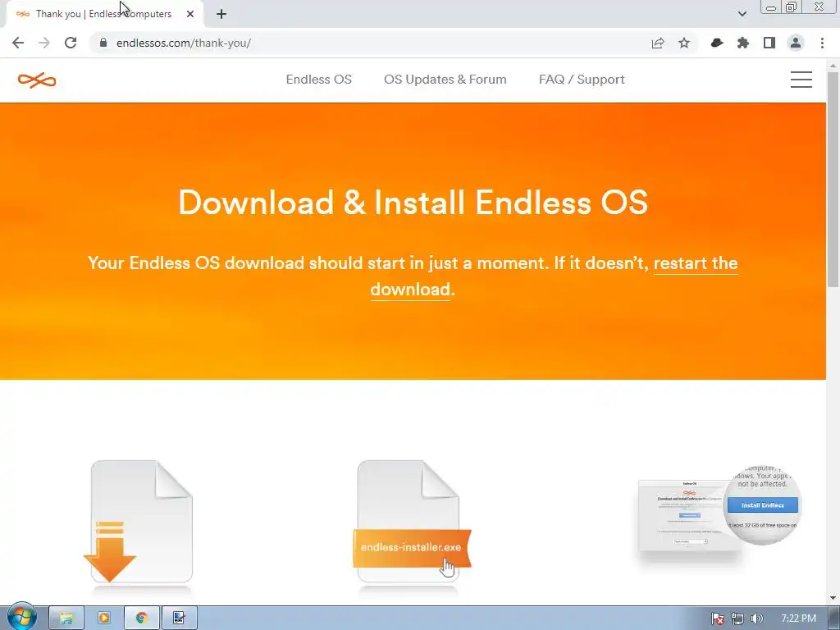The height and width of the screenshot is (630, 840).
Task: Click the scrollbar down arrow
Action: coord(833,598)
